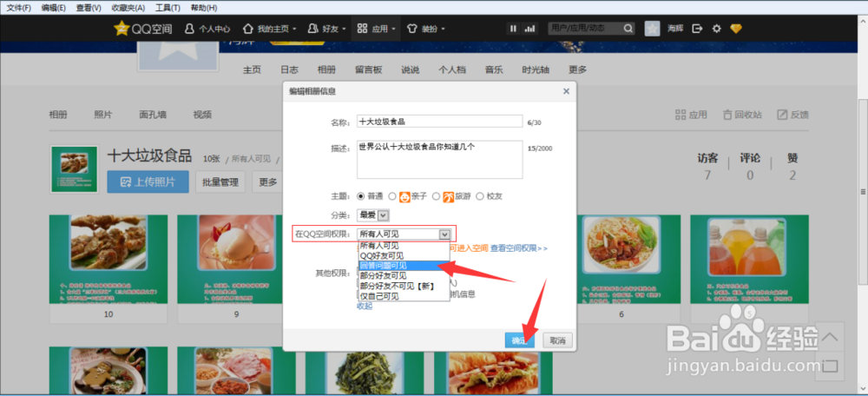The height and width of the screenshot is (396, 868).
Task: Click 收起 link in dialog
Action: 365,306
